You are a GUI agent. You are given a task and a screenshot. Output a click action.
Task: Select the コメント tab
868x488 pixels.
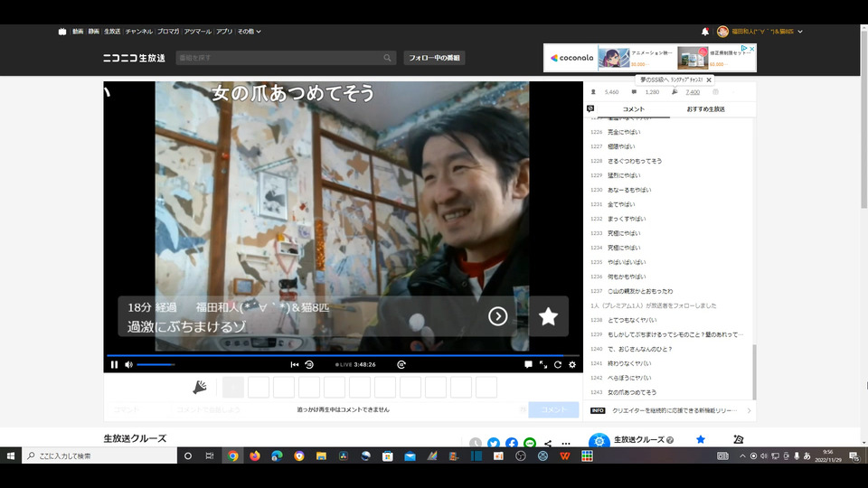tap(634, 109)
